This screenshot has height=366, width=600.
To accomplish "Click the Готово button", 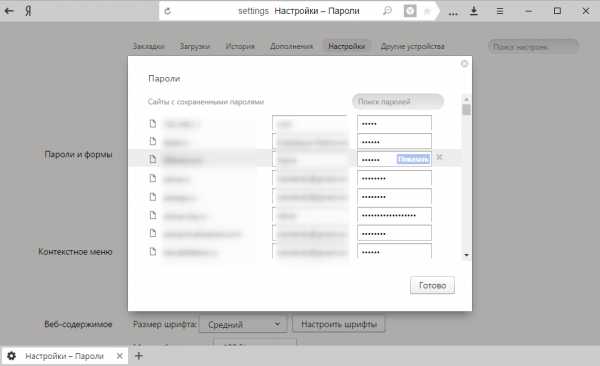I will tap(432, 285).
